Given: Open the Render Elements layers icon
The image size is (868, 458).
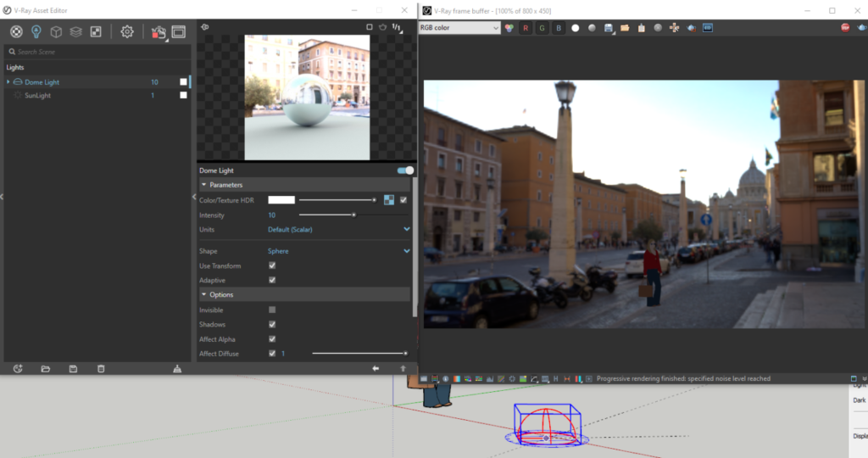Looking at the screenshot, I should [x=75, y=31].
